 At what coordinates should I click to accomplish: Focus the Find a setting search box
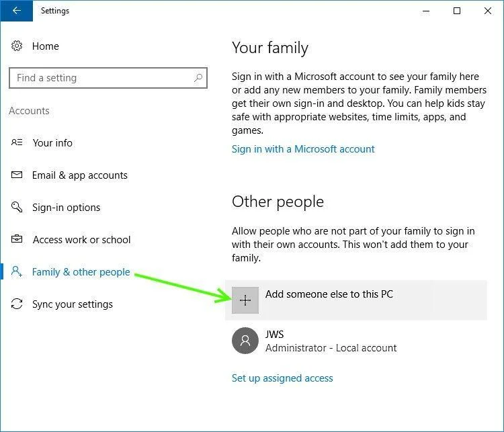(x=108, y=78)
